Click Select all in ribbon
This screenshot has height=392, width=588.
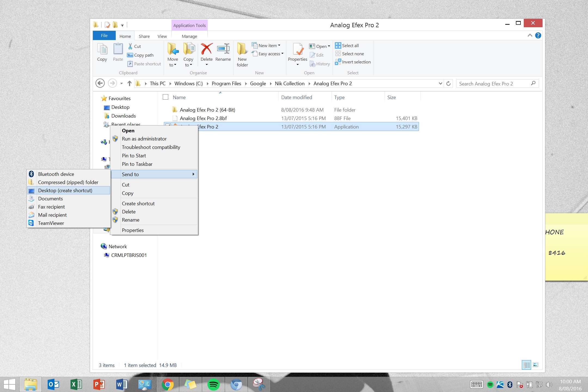click(347, 45)
